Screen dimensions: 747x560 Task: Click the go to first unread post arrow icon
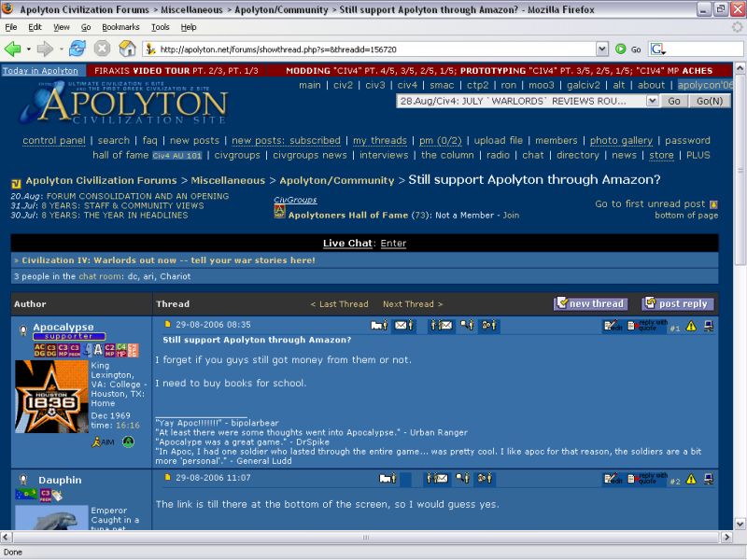point(713,203)
